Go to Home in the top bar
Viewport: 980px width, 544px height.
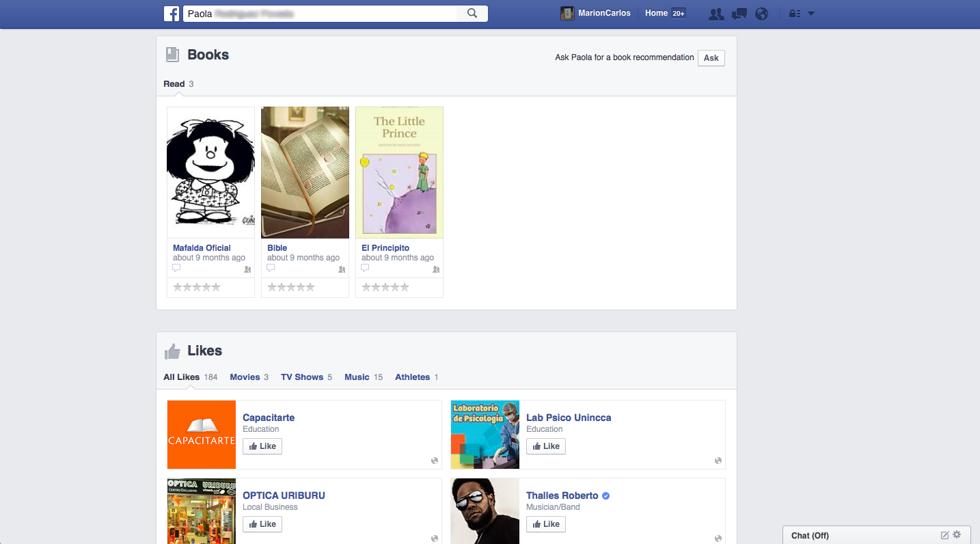pyautogui.click(x=656, y=13)
